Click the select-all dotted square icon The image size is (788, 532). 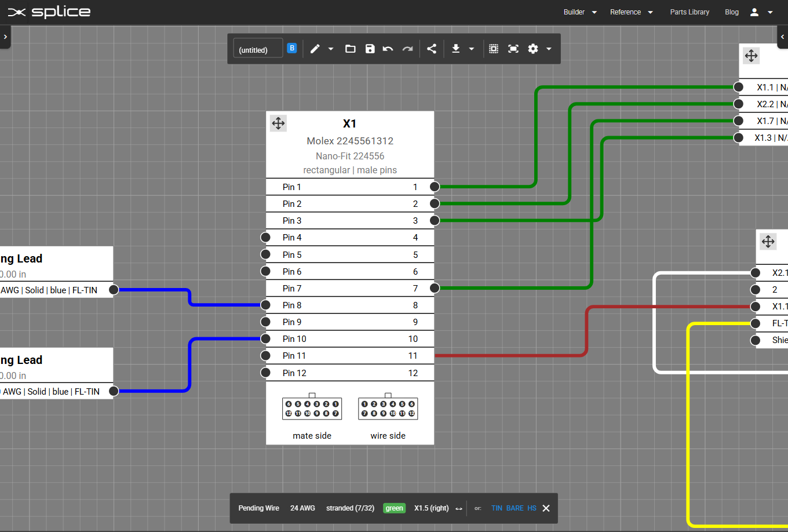pos(494,49)
